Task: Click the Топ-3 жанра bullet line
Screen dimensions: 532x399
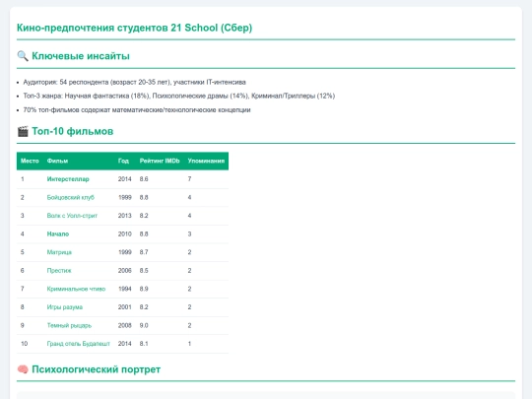Action: coord(178,96)
